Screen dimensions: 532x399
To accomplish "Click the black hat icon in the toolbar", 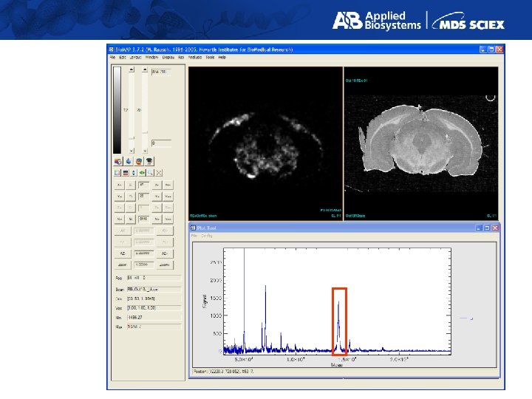I will 149,160.
